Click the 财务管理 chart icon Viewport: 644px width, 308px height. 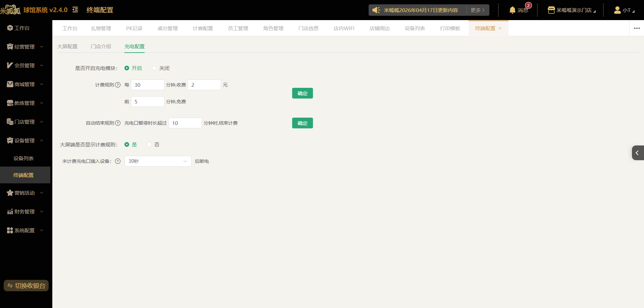point(10,211)
